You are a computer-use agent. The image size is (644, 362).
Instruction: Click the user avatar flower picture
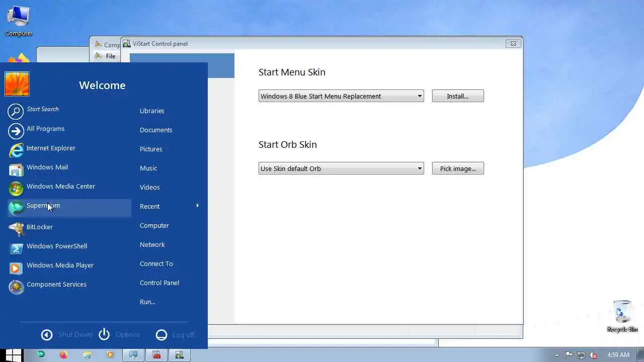pyautogui.click(x=17, y=84)
